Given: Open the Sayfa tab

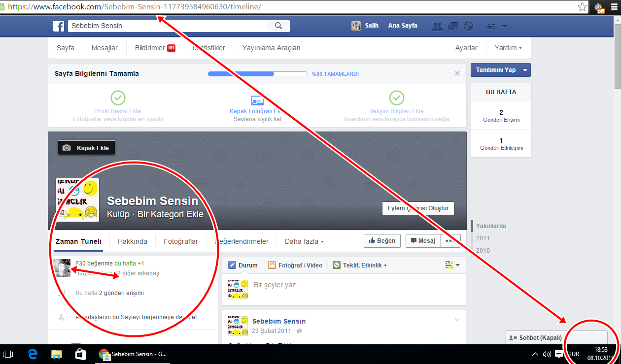Looking at the screenshot, I should (x=66, y=48).
